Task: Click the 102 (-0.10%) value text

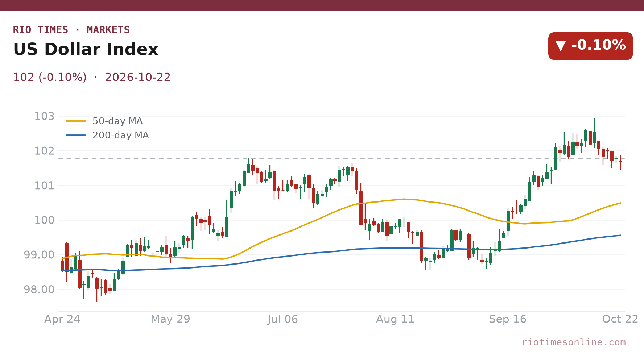Action: 50,77
